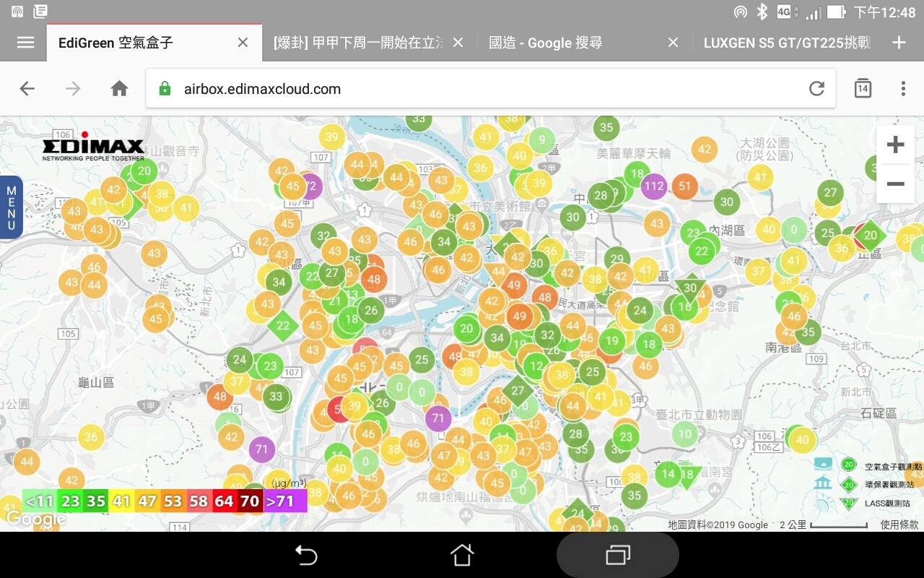
Task: Click 地圖資料©2019 Google attribution
Action: (x=718, y=525)
